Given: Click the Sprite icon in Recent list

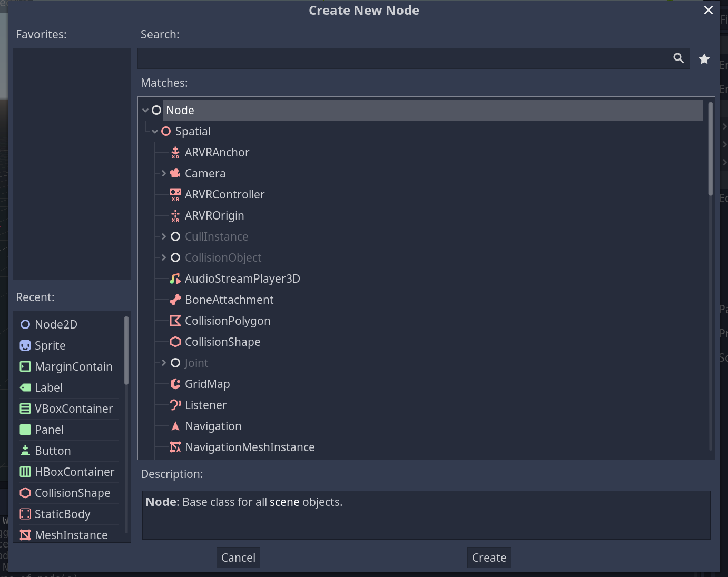Looking at the screenshot, I should coord(25,345).
